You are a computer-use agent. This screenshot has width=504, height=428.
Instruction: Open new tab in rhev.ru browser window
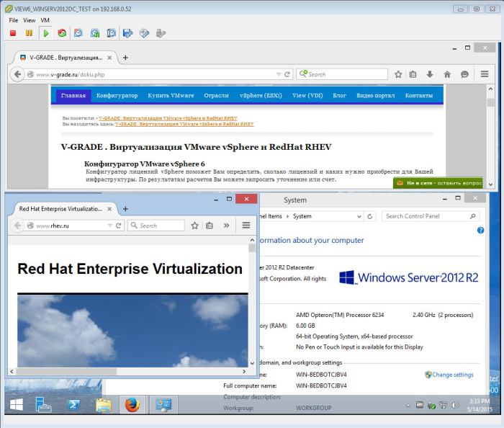point(126,209)
